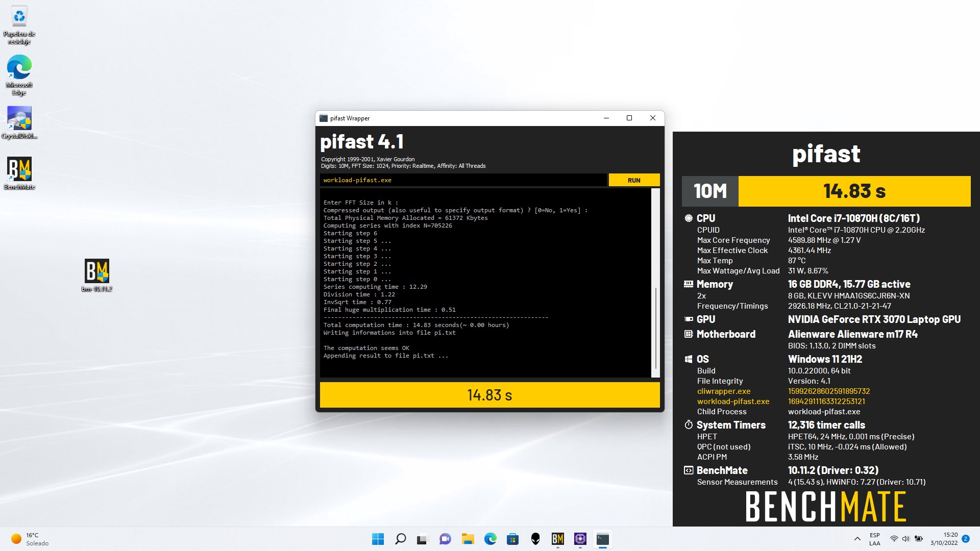
Task: Click the 'Series computing time : 12.29' line
Action: 375,287
